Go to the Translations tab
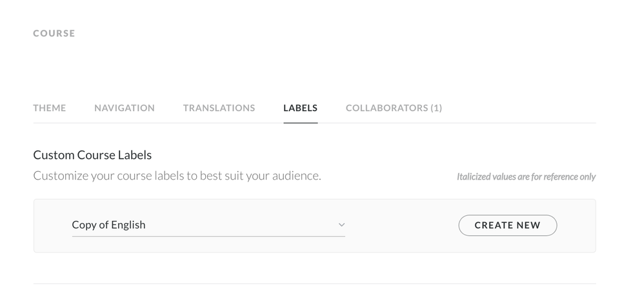This screenshot has height=294, width=644. tap(219, 108)
